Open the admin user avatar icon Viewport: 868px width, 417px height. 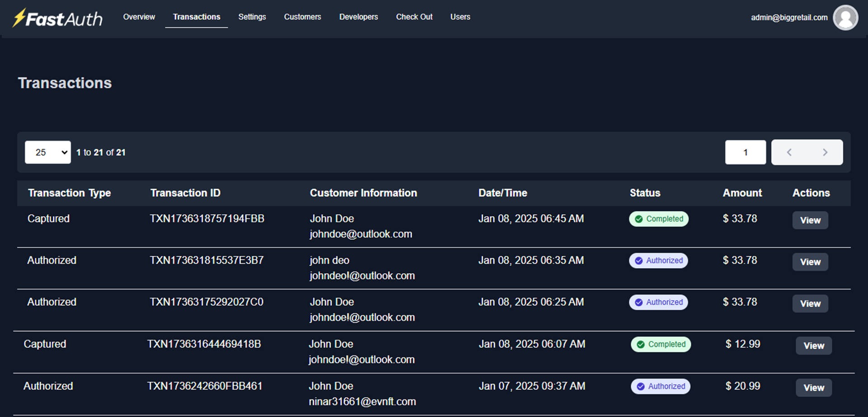pos(845,18)
